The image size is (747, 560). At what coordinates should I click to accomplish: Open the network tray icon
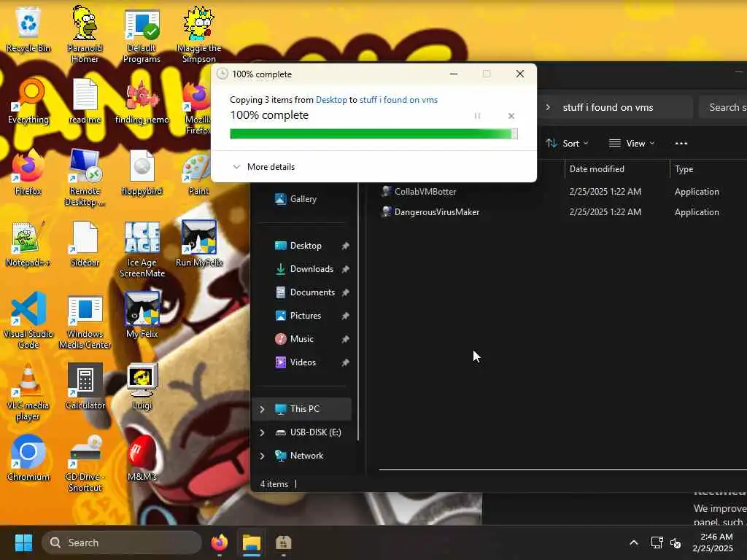pyautogui.click(x=657, y=542)
